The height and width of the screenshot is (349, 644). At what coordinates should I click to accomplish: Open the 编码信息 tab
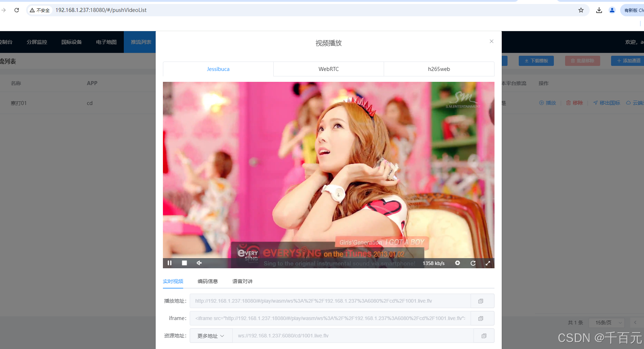point(208,281)
